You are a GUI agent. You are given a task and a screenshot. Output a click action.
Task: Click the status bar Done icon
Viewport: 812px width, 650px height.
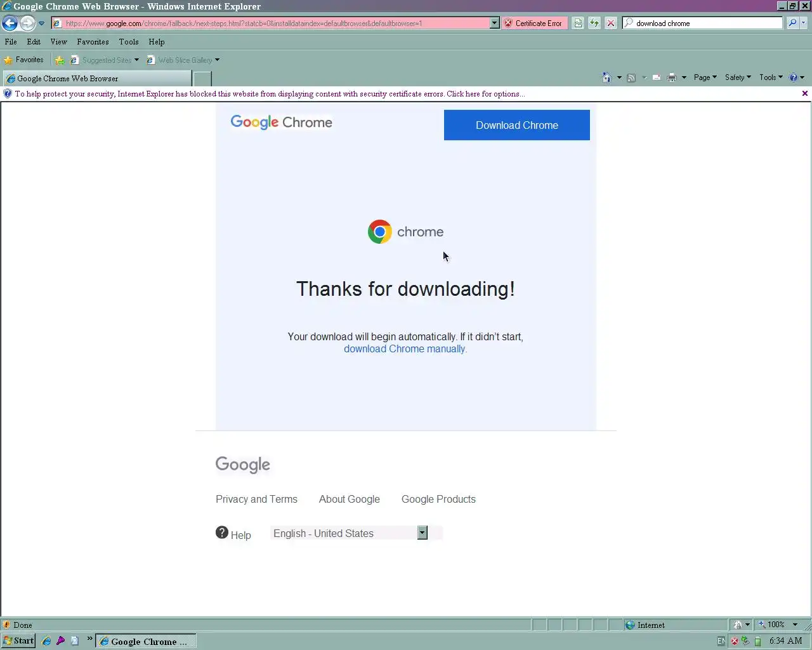click(7, 625)
